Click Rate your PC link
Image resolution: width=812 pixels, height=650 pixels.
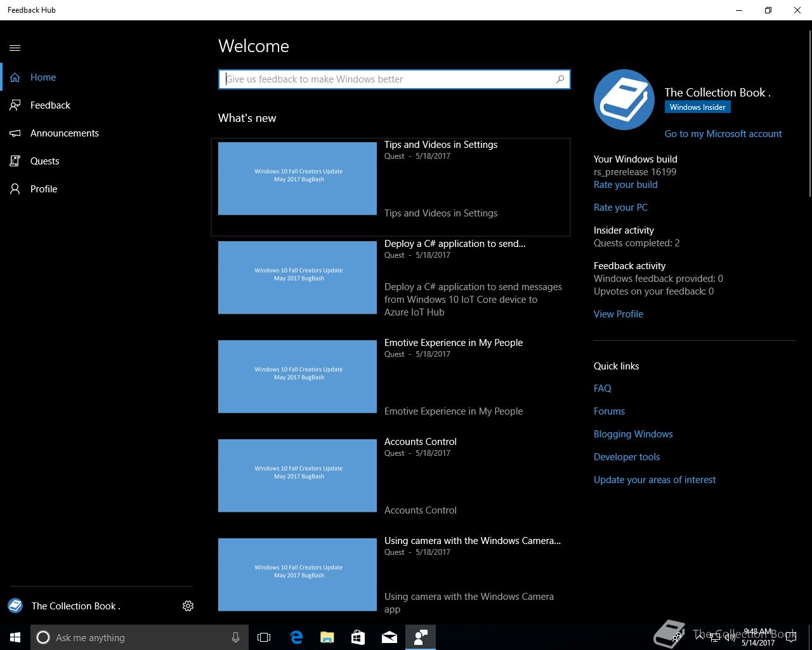point(620,208)
